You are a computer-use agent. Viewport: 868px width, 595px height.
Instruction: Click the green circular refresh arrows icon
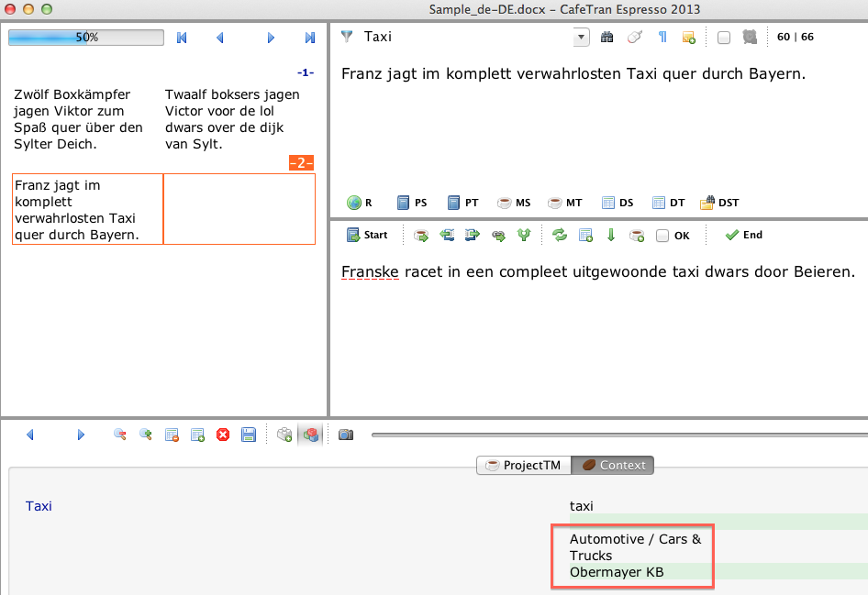click(x=560, y=236)
